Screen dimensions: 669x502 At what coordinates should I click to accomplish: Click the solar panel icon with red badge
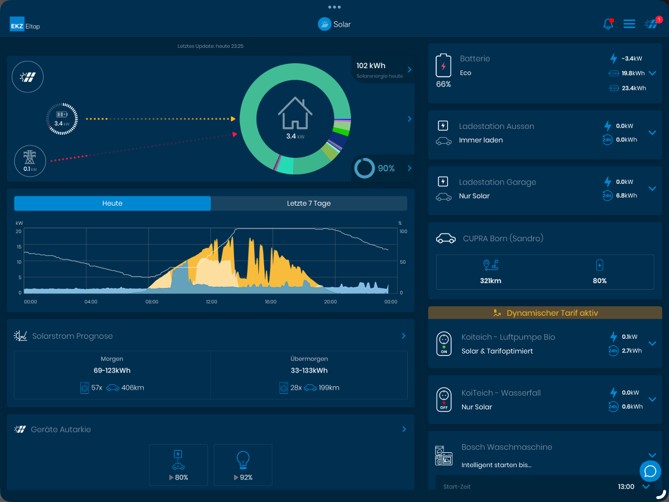653,23
